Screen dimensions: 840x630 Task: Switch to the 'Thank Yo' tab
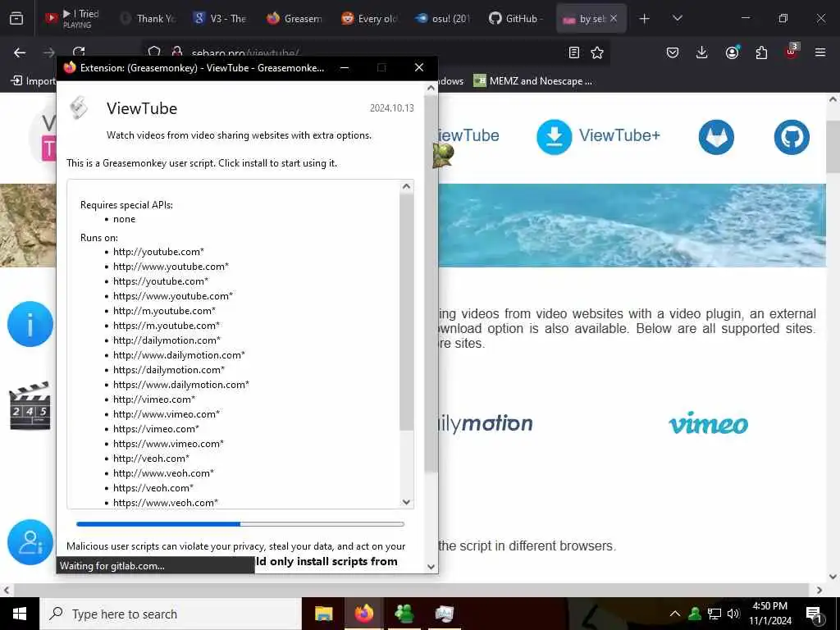(x=148, y=18)
